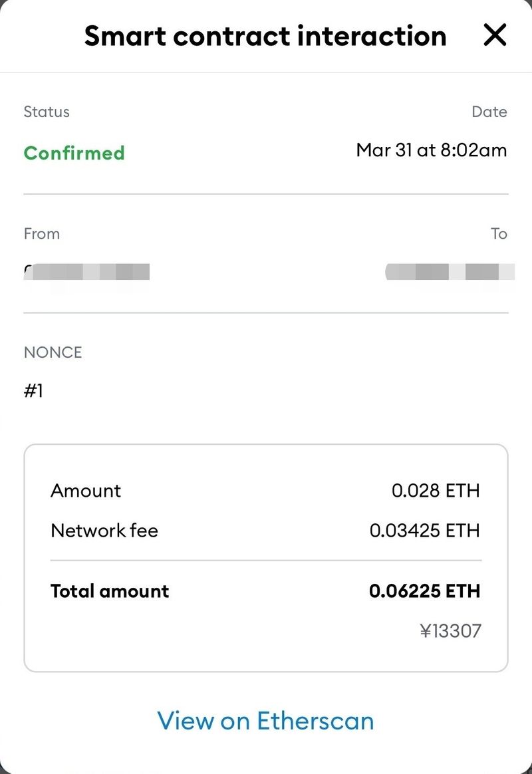Copy the blurred To address
This screenshot has width=532, height=774.
click(450, 271)
